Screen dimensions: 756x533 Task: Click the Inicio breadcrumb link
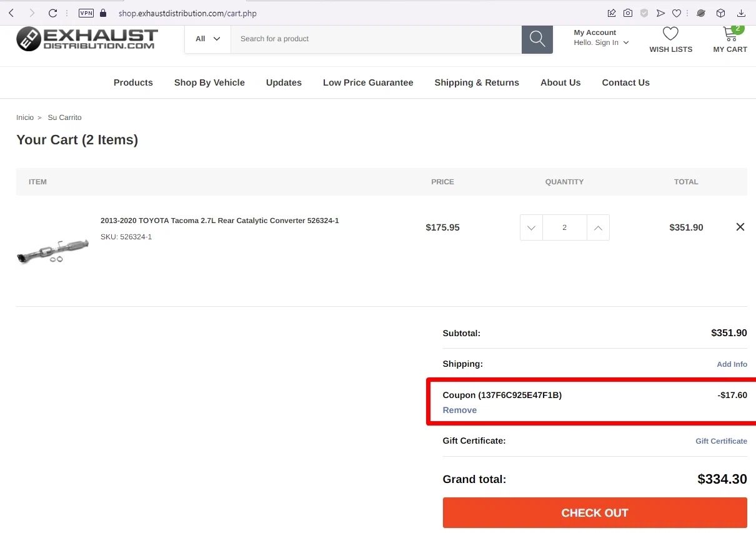click(x=25, y=117)
